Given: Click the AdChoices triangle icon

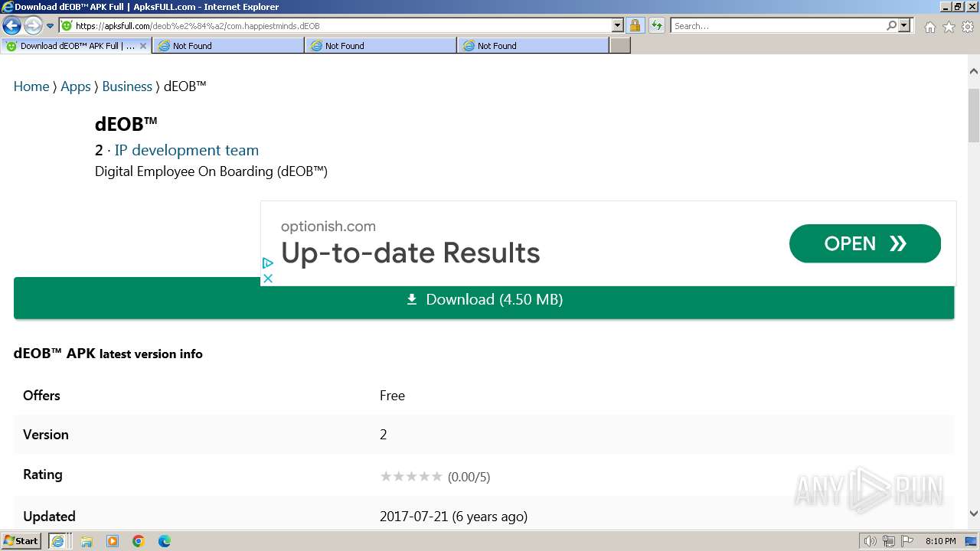Looking at the screenshot, I should coord(267,262).
